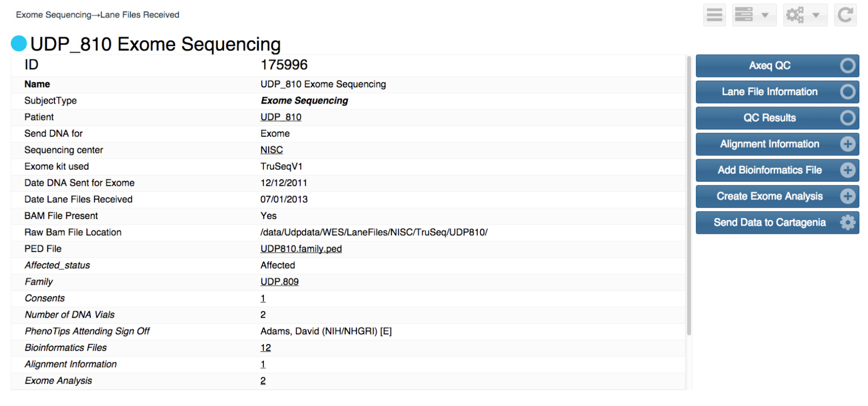Click the Lane Files Received breadcrumb status
The width and height of the screenshot is (868, 406).
(x=140, y=15)
